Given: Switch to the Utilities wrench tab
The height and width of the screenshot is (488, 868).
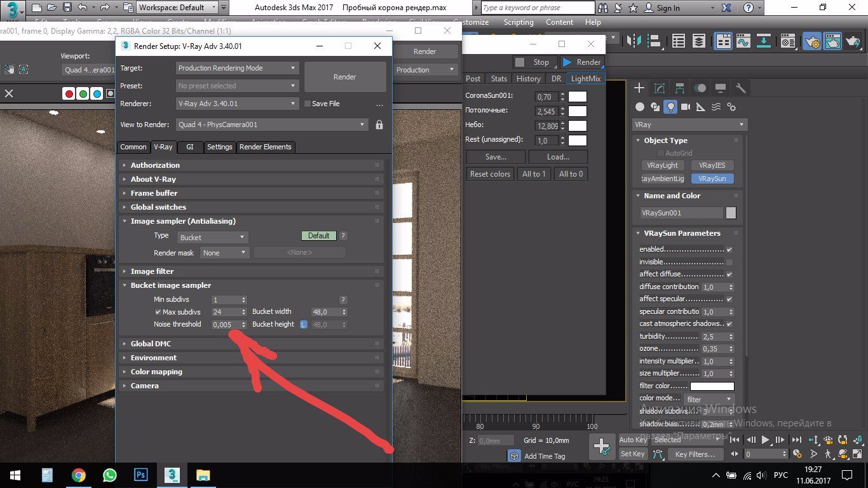Looking at the screenshot, I should point(741,88).
